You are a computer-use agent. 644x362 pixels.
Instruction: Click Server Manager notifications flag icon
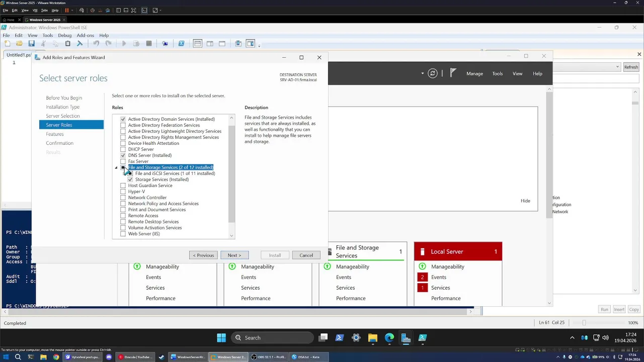(x=453, y=73)
